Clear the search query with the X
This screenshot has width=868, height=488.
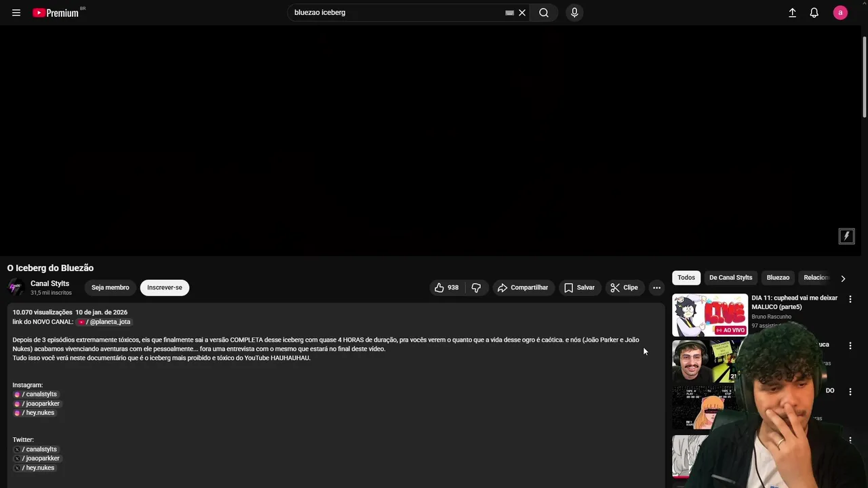click(522, 12)
